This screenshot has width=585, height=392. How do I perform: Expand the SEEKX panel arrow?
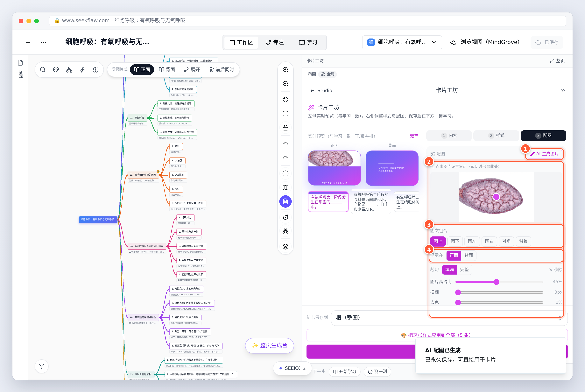click(304, 368)
